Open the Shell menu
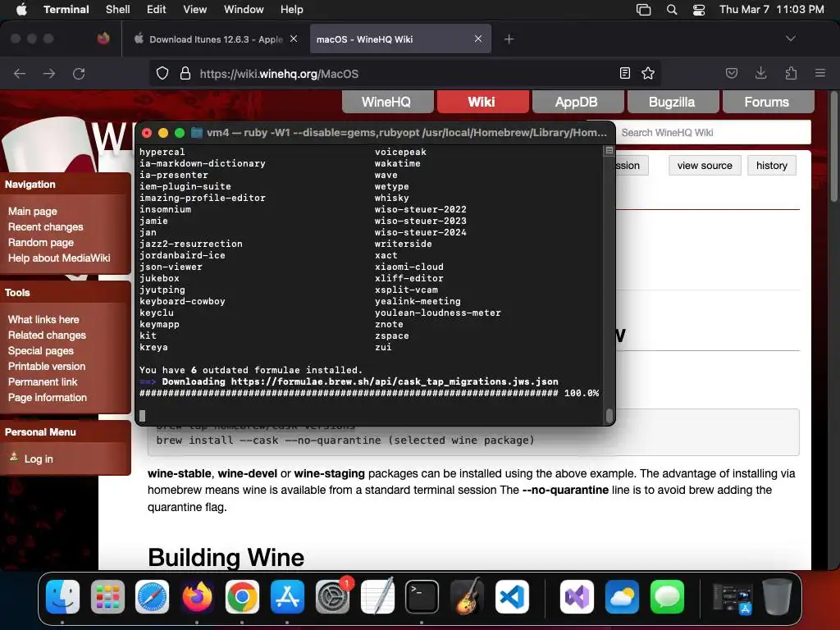 pyautogui.click(x=118, y=9)
